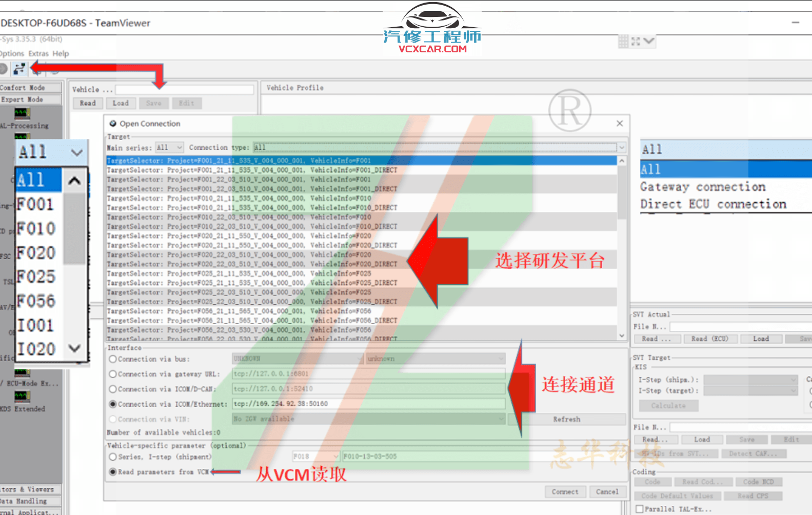Click the grey round toolbar icon
812x515 pixels.
click(3, 68)
